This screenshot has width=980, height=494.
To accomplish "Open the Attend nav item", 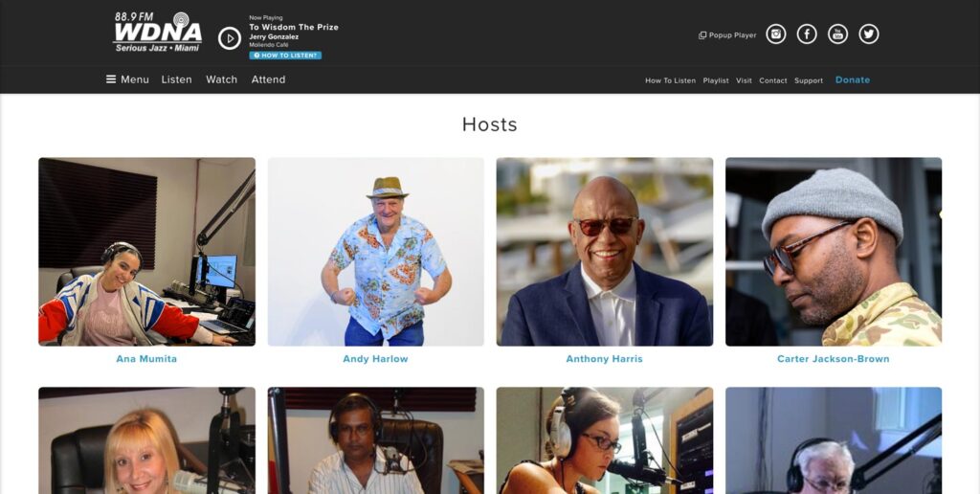I will [x=268, y=79].
